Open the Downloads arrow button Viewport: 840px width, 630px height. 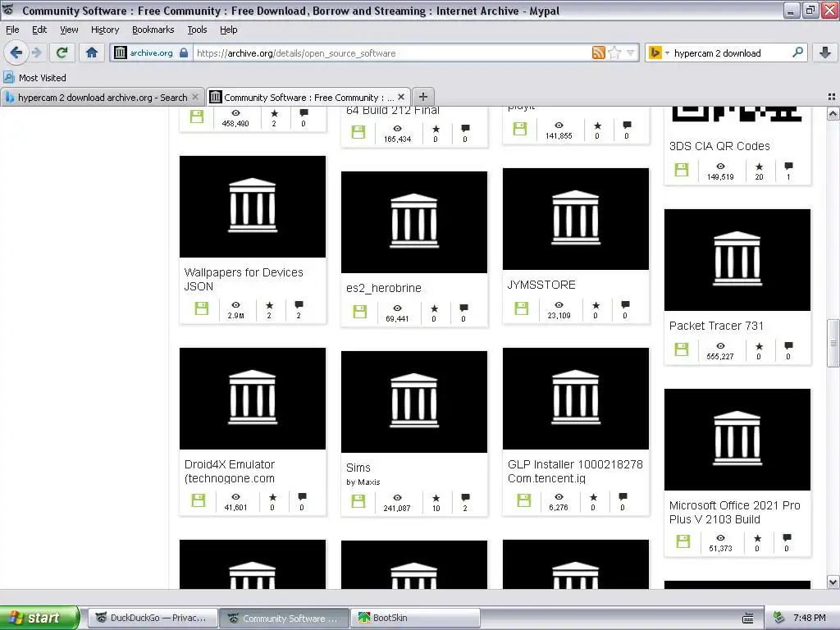(x=825, y=52)
